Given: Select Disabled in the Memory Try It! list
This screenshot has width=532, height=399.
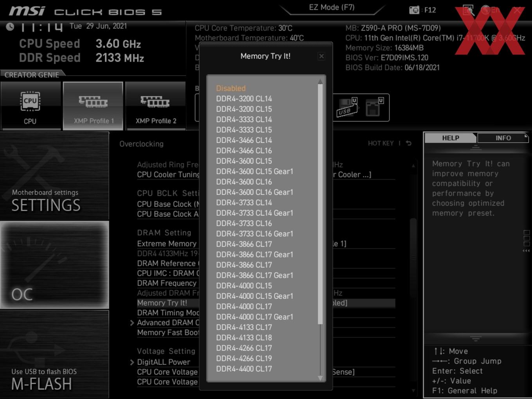Looking at the screenshot, I should tap(231, 88).
